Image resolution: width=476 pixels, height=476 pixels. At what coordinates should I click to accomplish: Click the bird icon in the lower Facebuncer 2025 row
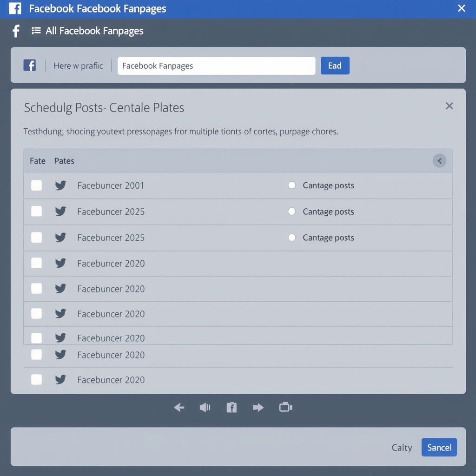[60, 238]
